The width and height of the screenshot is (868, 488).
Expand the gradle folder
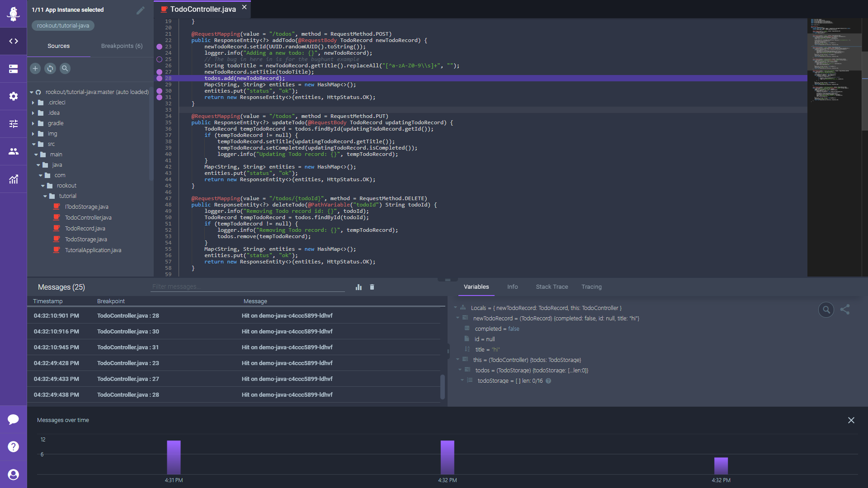[x=33, y=123]
